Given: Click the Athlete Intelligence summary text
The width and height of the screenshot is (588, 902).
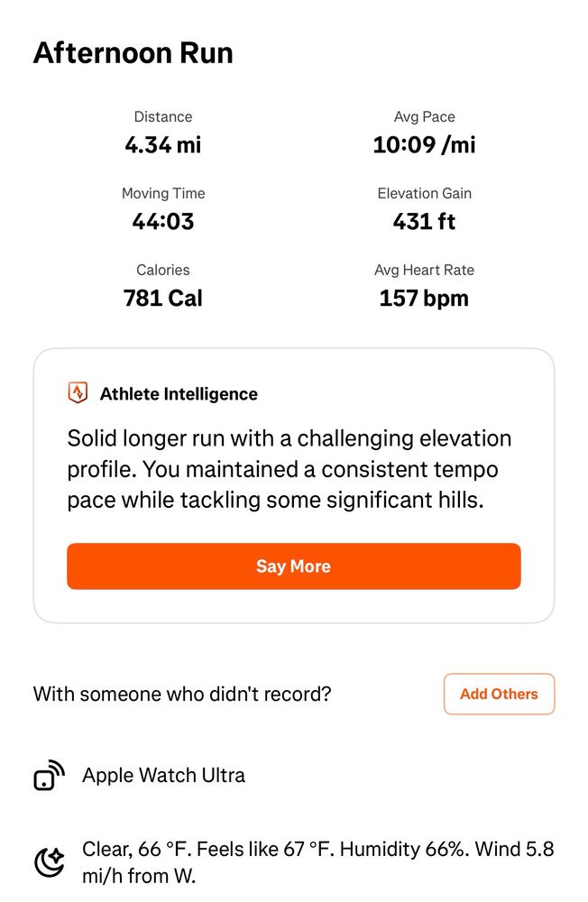Looking at the screenshot, I should point(289,469).
